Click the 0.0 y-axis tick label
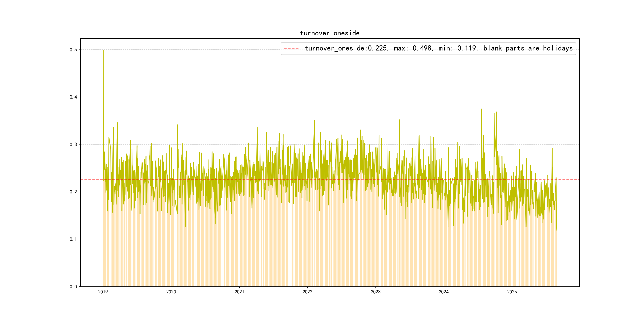 point(73,286)
